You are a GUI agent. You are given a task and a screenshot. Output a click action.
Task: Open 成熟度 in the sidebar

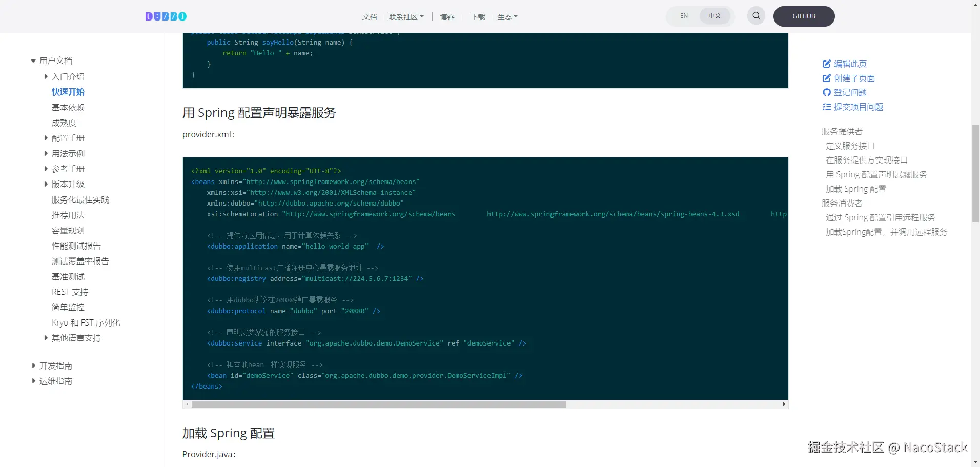click(64, 123)
